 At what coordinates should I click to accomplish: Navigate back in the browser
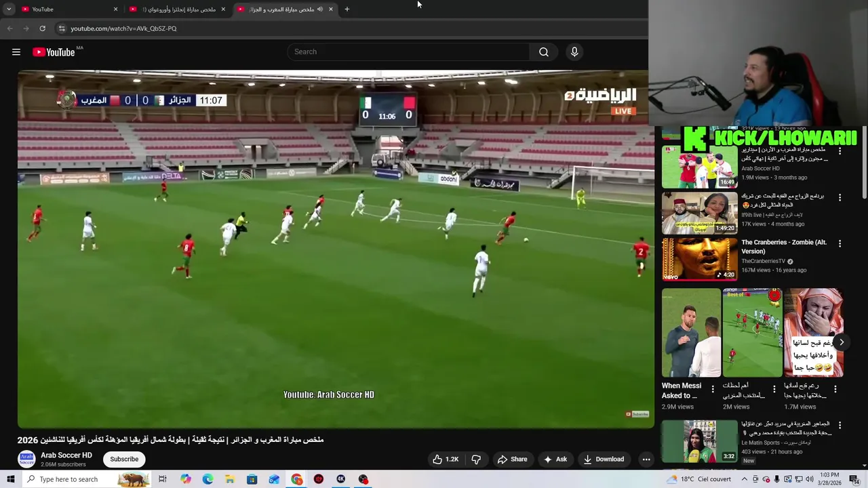tap(9, 28)
